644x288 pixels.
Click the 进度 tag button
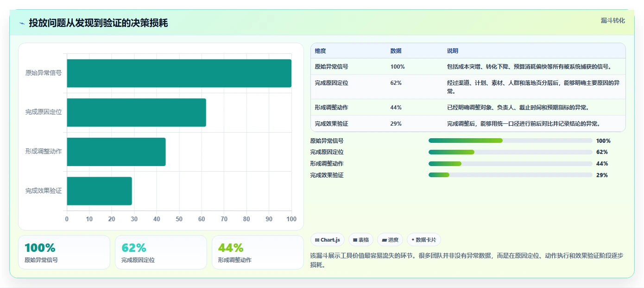click(390, 240)
